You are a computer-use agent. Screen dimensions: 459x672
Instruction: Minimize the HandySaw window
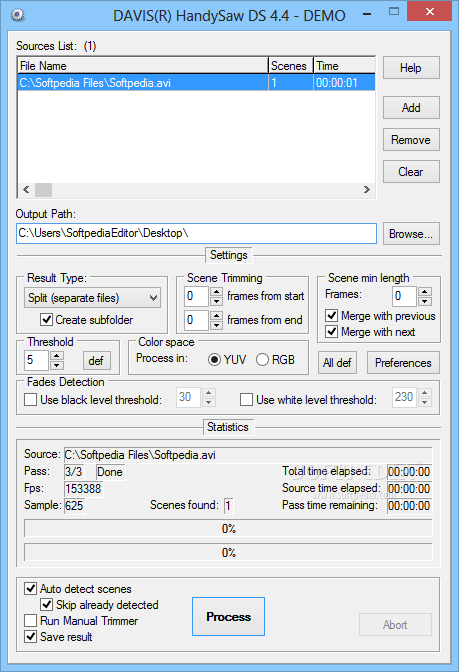point(367,14)
